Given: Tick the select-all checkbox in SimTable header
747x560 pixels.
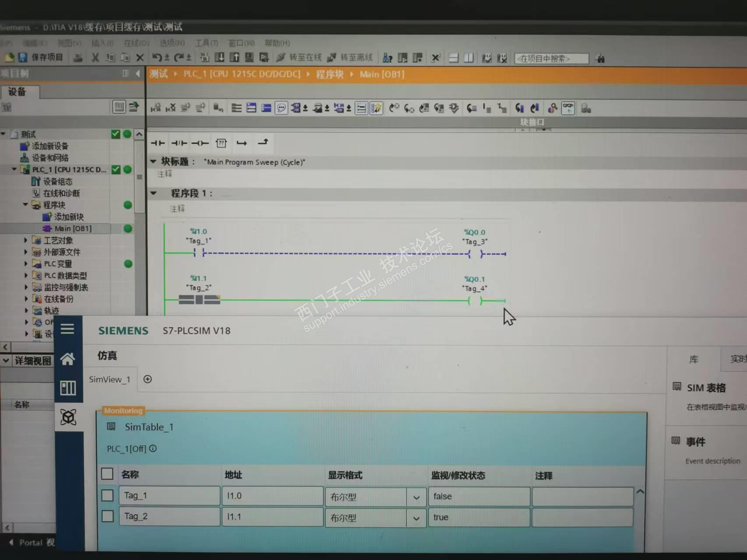Looking at the screenshot, I should click(x=107, y=474).
